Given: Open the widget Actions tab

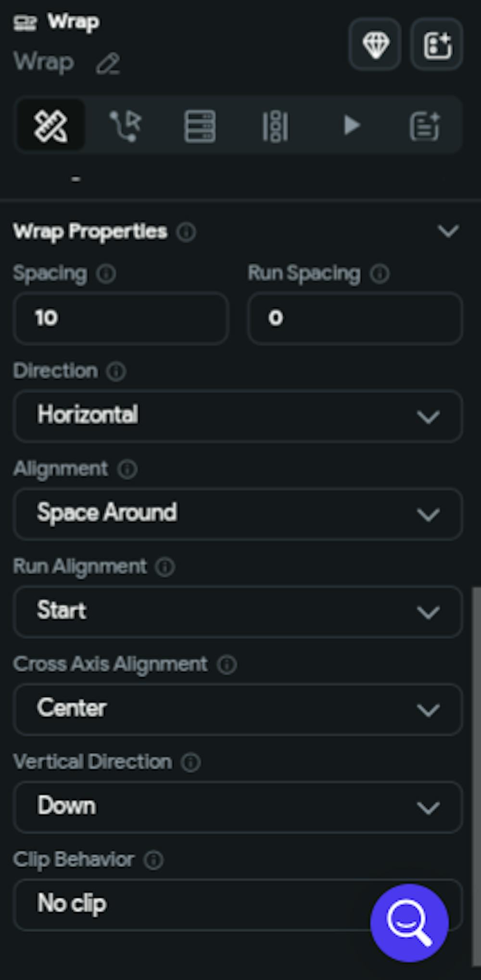Looking at the screenshot, I should [125, 125].
